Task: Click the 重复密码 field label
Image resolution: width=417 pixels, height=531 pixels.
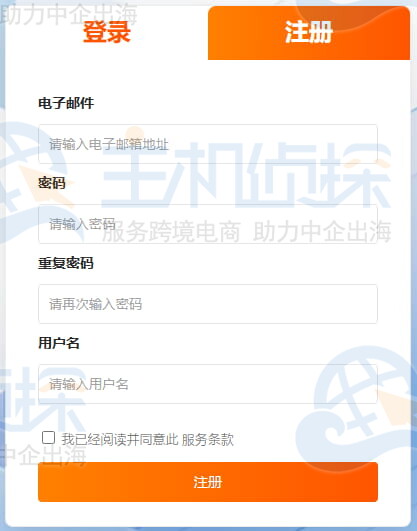Action: point(66,263)
